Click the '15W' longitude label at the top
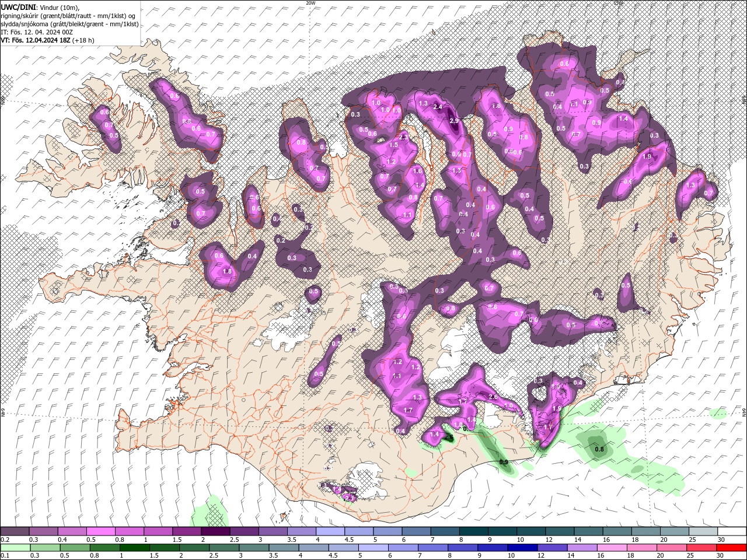 pos(619,3)
